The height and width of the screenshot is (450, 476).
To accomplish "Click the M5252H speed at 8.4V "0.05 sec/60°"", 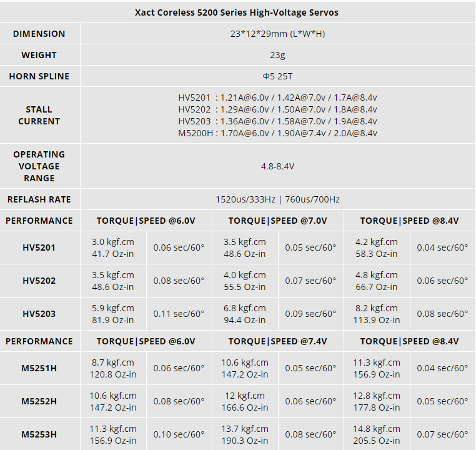I will [442, 401].
